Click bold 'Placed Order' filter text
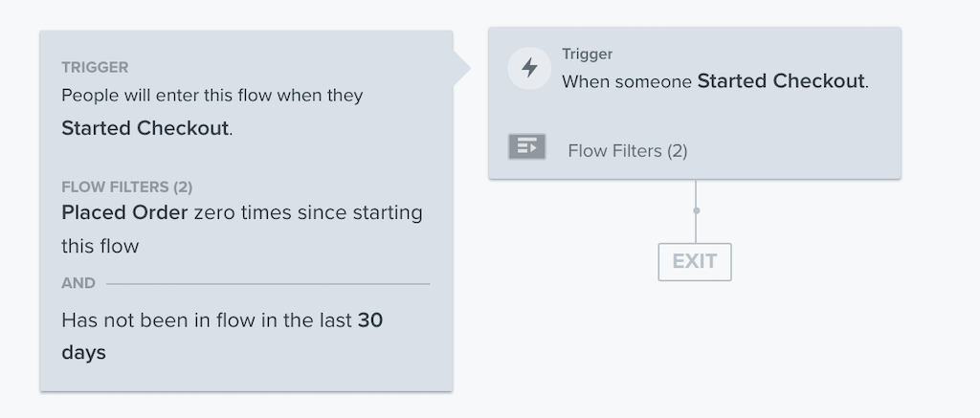 (x=124, y=212)
